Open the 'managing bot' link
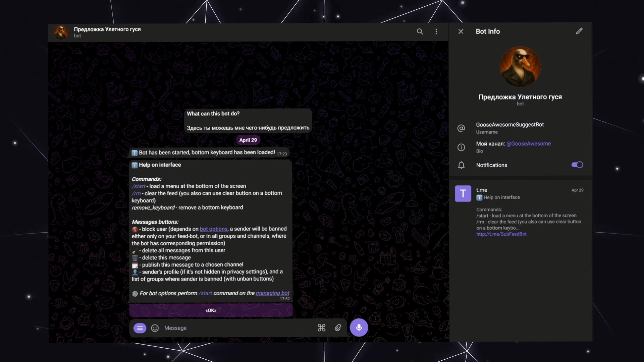 pos(272,293)
